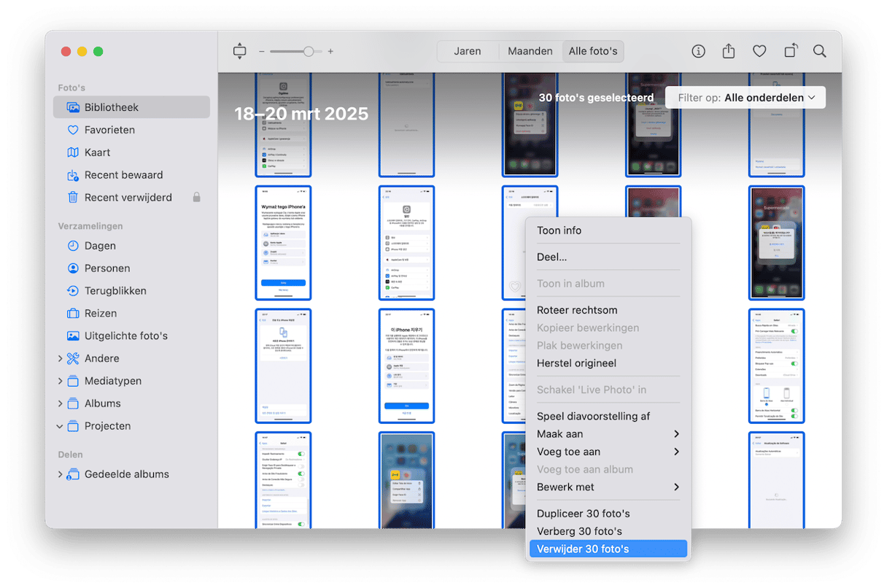
Task: Open Recent verwijderd trash folder
Action: (x=128, y=198)
